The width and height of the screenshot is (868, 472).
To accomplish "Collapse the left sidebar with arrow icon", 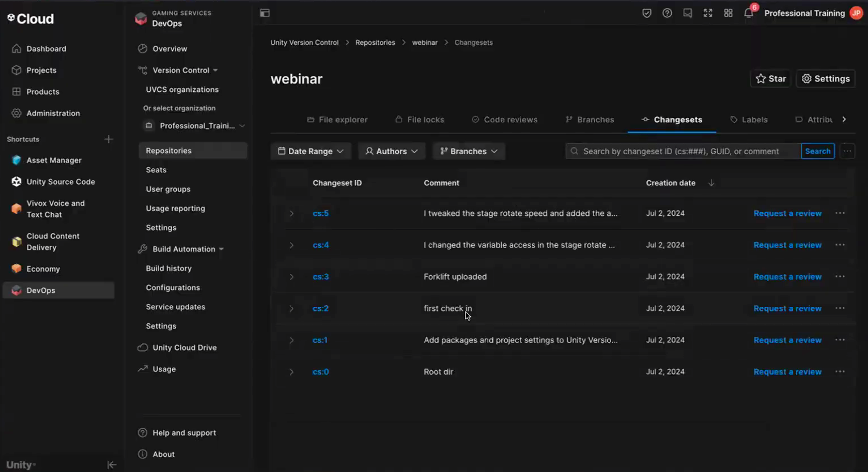I will tap(112, 465).
